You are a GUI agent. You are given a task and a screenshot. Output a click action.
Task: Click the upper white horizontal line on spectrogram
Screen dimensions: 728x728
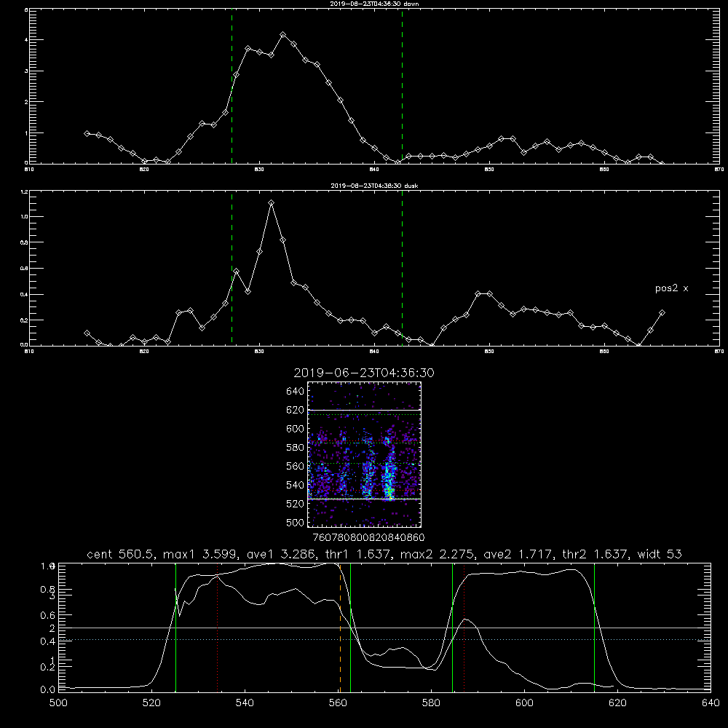[364, 410]
